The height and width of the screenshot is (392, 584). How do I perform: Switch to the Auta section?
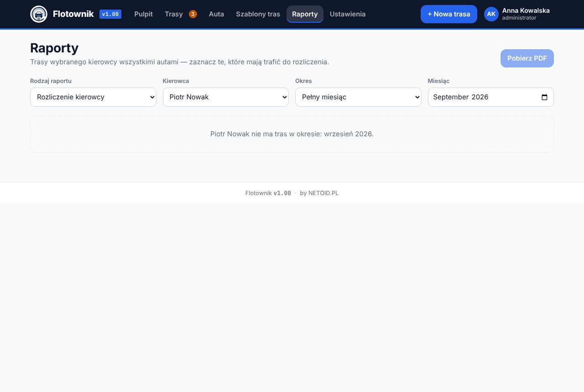(x=216, y=14)
